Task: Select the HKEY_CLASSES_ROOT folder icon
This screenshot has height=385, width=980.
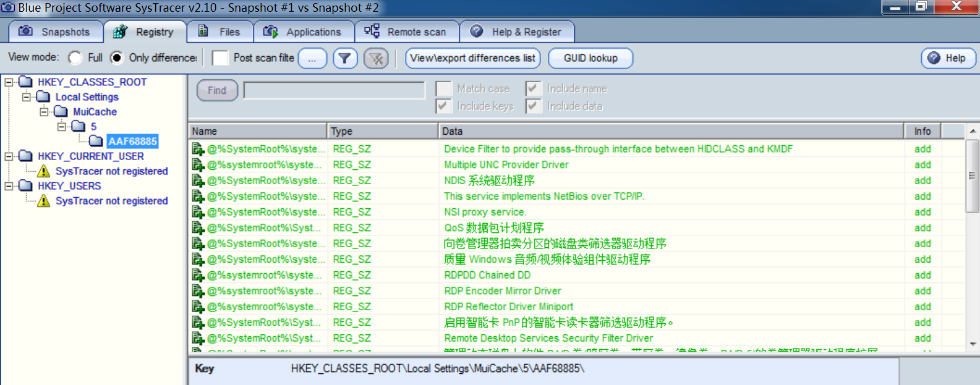Action: [x=25, y=82]
